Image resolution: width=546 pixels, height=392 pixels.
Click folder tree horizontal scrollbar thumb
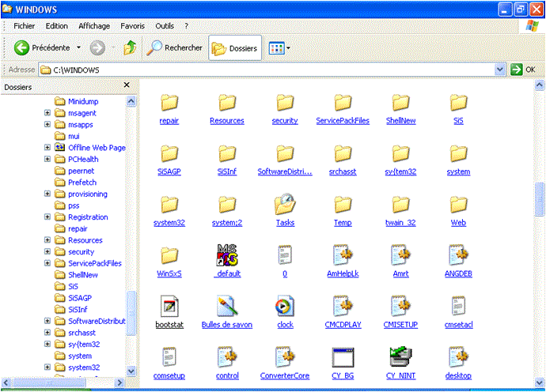[49, 383]
